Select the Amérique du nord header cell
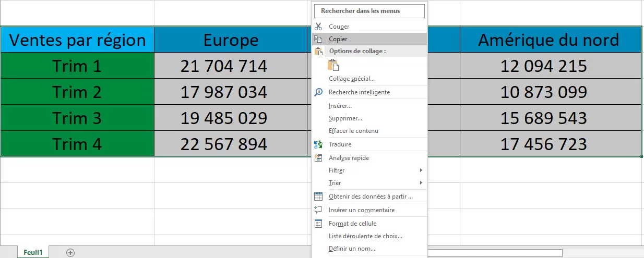The width and height of the screenshot is (644, 258). pos(551,40)
